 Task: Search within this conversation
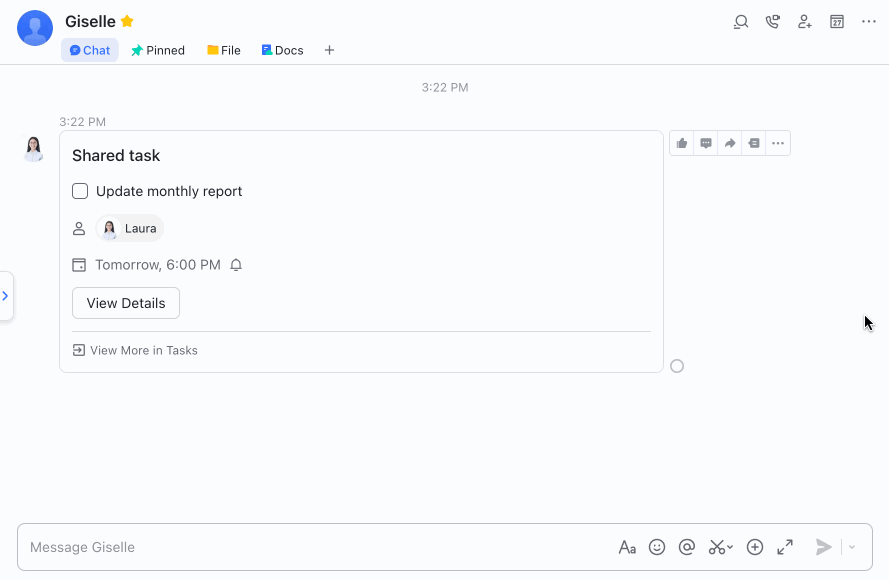point(740,21)
